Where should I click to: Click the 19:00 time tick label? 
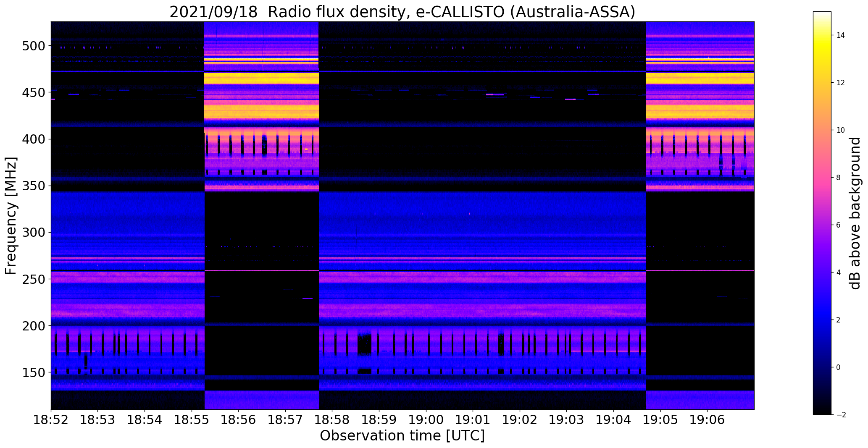[426, 419]
